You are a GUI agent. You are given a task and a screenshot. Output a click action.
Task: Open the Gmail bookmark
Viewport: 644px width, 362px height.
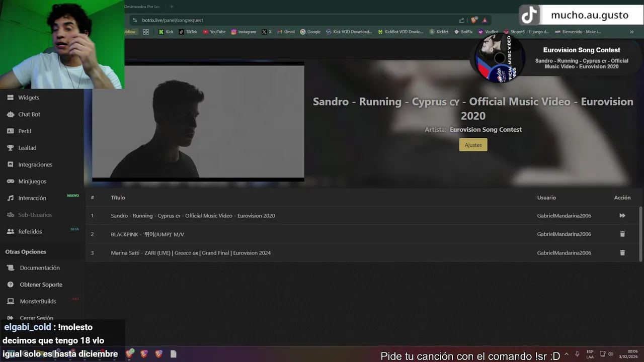(x=286, y=32)
